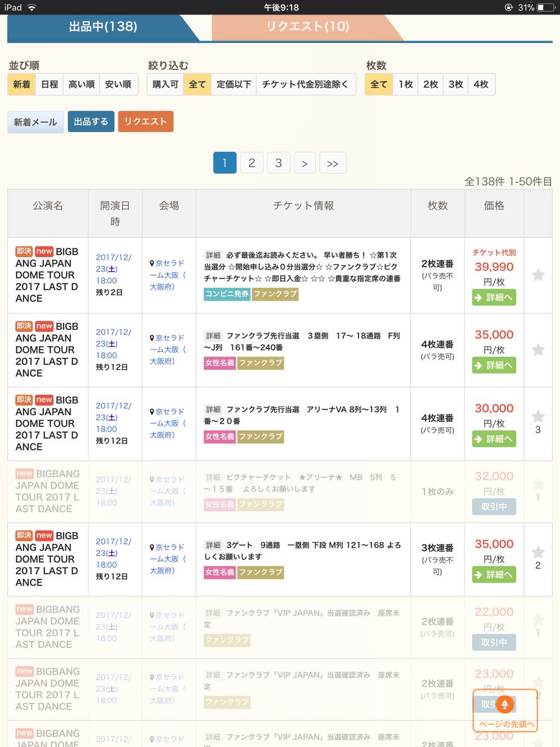Viewport: 560px width, 747px height.
Task: Filter ticket count to 2枚
Action: [431, 84]
